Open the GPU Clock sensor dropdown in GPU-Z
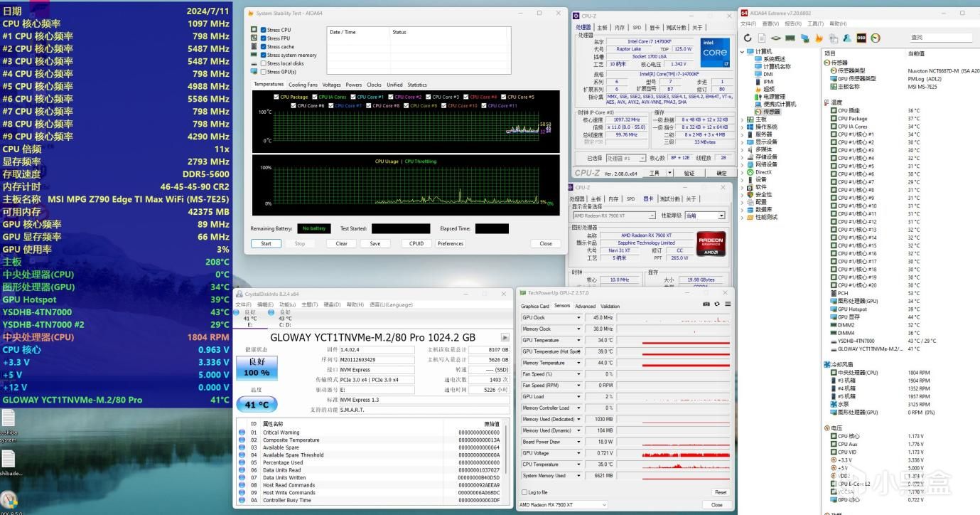The height and width of the screenshot is (515, 980). pyautogui.click(x=579, y=318)
